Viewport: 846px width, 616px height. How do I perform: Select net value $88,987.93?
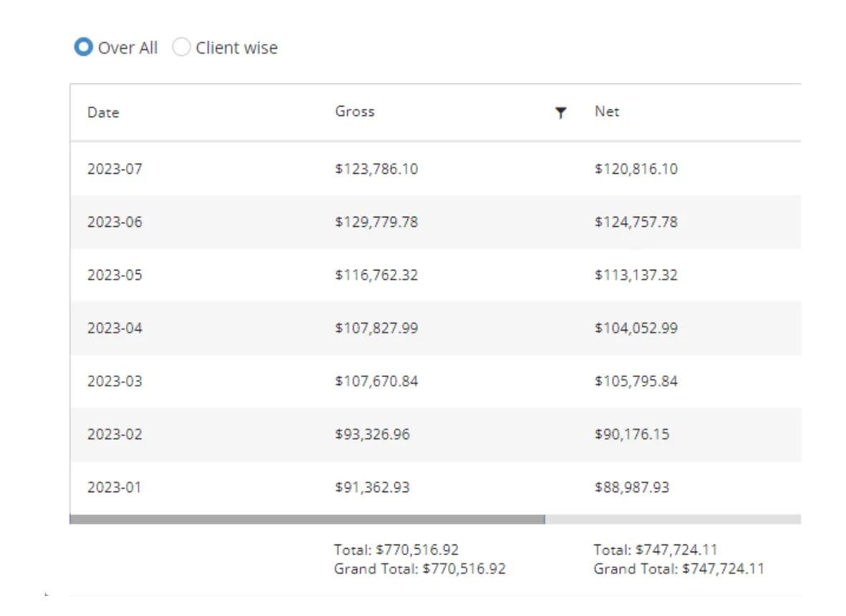[x=631, y=487]
